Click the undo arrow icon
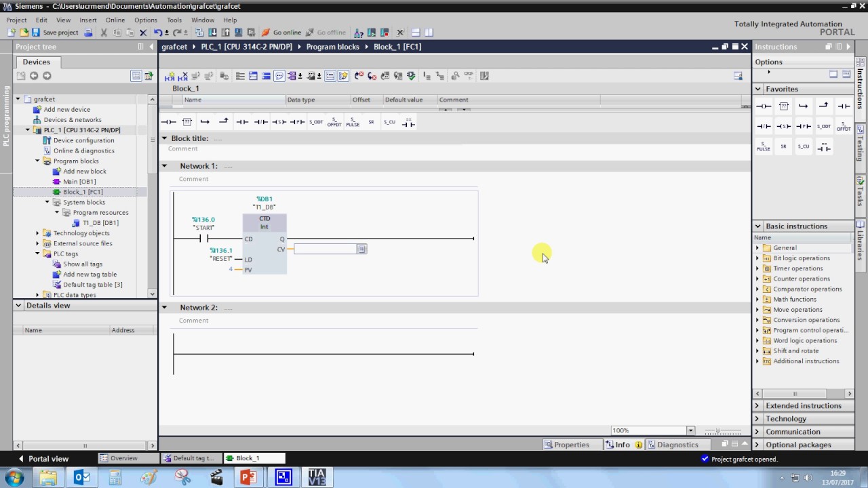Viewport: 868px width, 488px height. [x=157, y=33]
